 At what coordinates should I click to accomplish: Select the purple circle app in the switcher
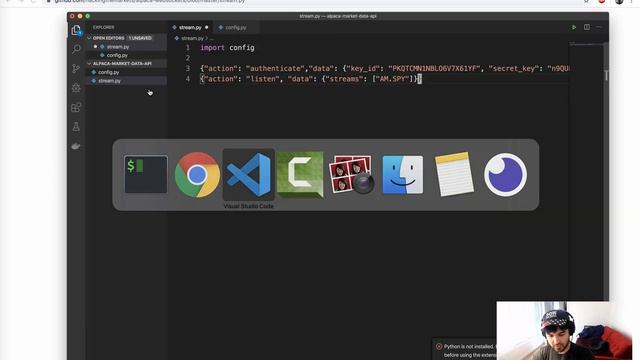pyautogui.click(x=505, y=175)
